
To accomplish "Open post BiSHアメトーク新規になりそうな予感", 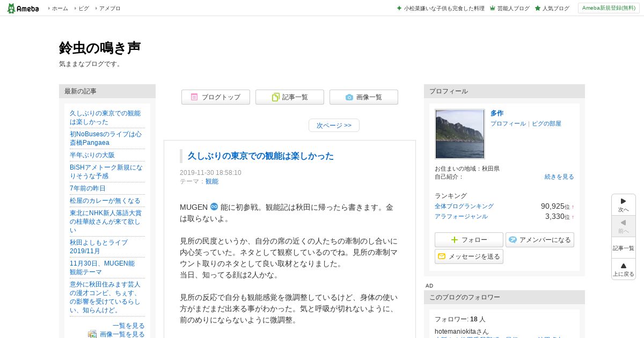I will [x=106, y=172].
